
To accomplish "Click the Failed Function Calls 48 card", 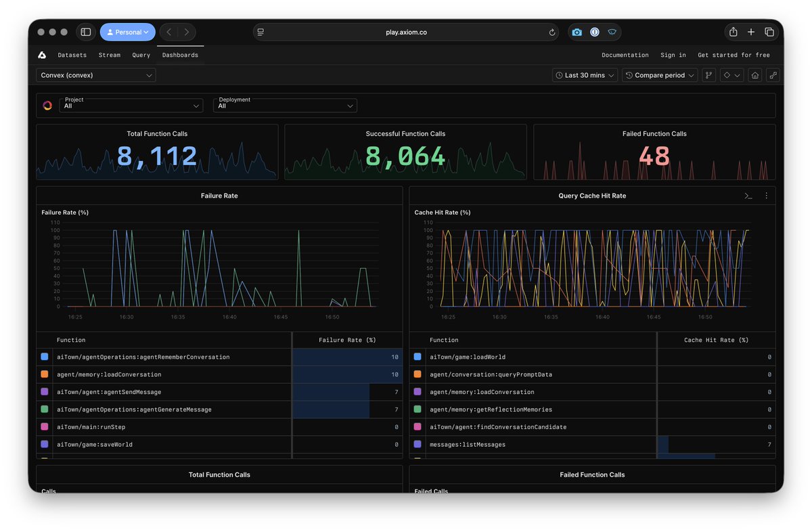I will tap(654, 152).
